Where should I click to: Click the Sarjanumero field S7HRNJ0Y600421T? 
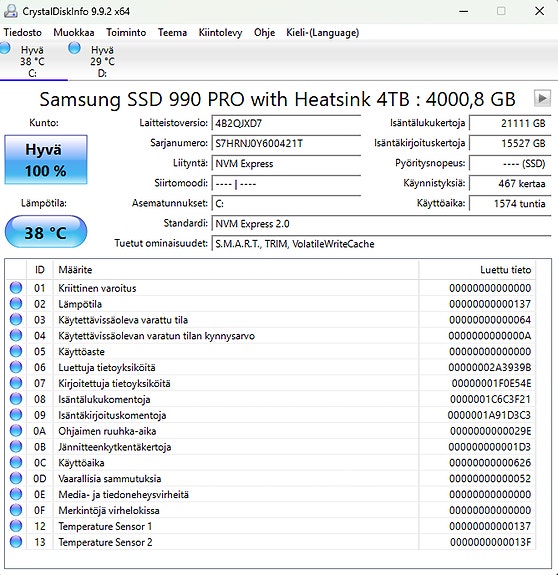[x=286, y=143]
